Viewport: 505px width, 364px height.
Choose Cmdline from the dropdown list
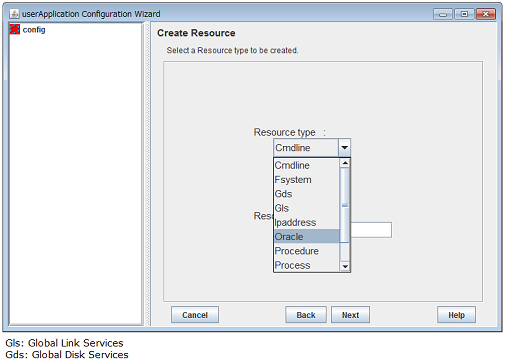coord(306,165)
